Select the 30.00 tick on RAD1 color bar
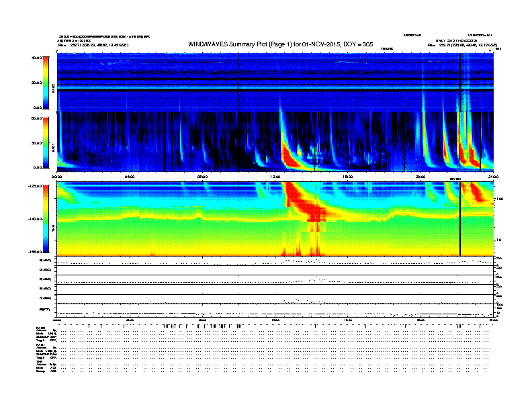 [x=37, y=143]
